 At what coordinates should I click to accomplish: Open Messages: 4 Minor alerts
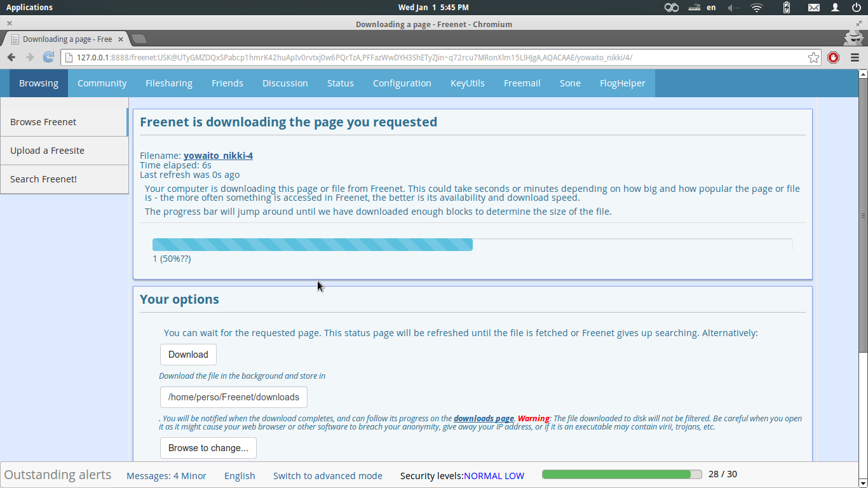[x=166, y=476]
